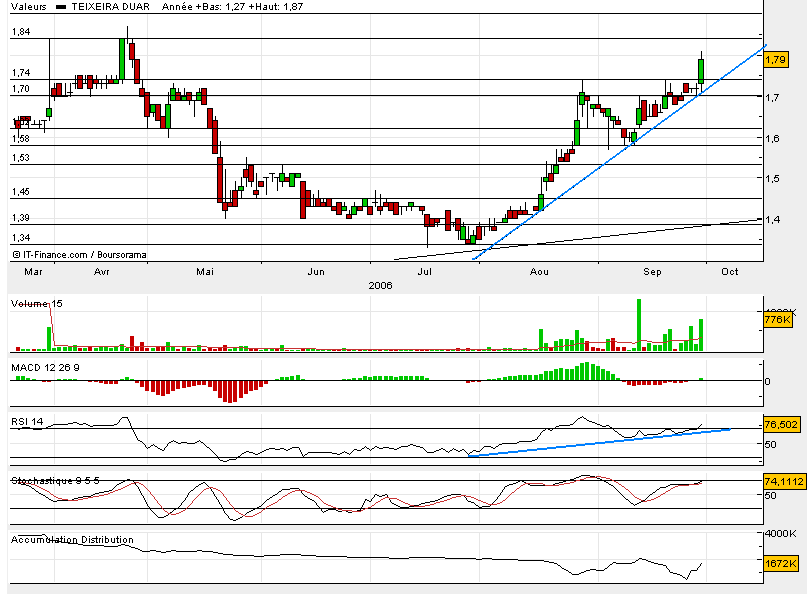Click the 74,1112 stochastic value tag
Image resolution: width=811 pixels, height=603 pixels.
[x=784, y=481]
